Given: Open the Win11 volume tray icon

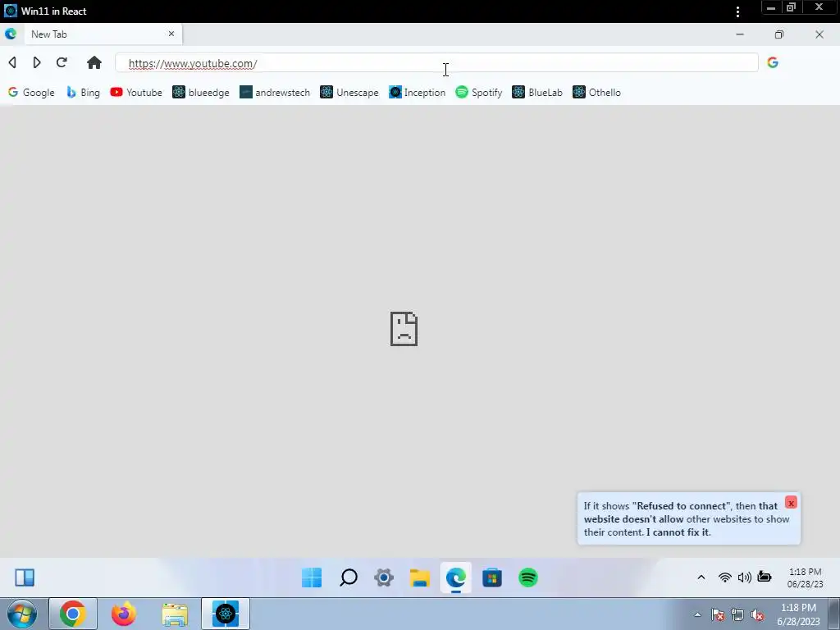Looking at the screenshot, I should [745, 577].
